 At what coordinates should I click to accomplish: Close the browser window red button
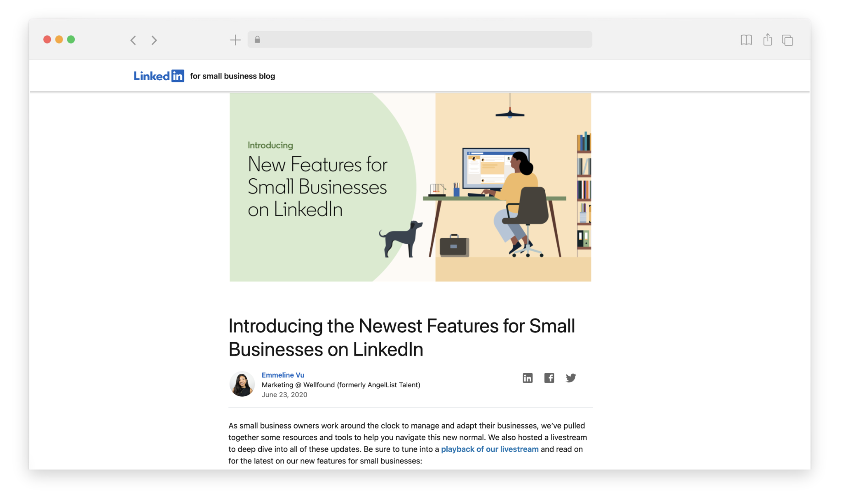click(47, 39)
